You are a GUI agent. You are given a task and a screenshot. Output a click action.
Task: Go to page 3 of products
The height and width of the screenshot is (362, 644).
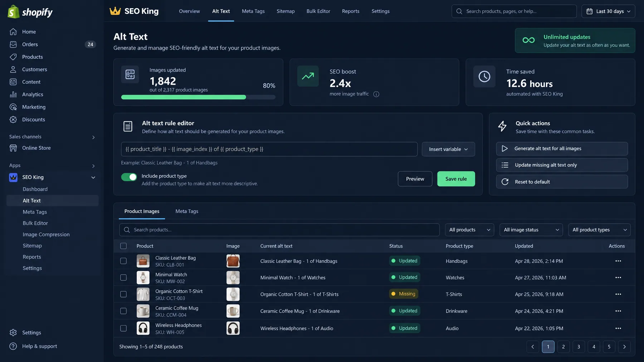(579, 347)
